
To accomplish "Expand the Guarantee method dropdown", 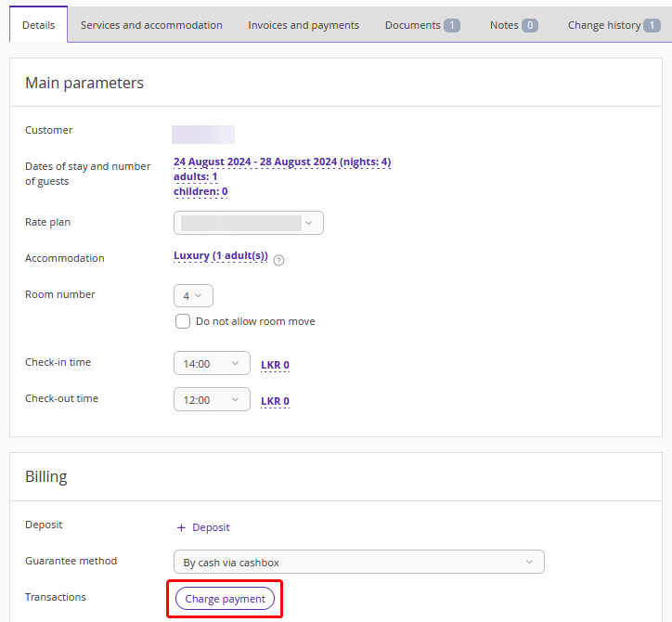I will [x=358, y=563].
